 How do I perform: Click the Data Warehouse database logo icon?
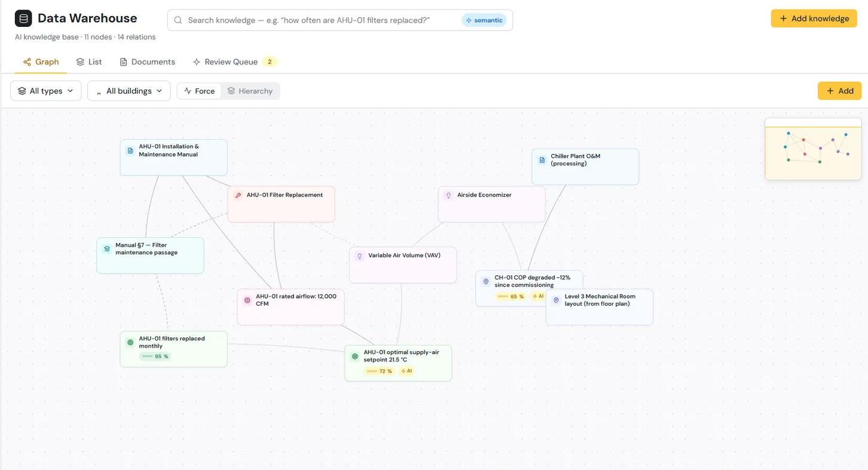click(23, 19)
